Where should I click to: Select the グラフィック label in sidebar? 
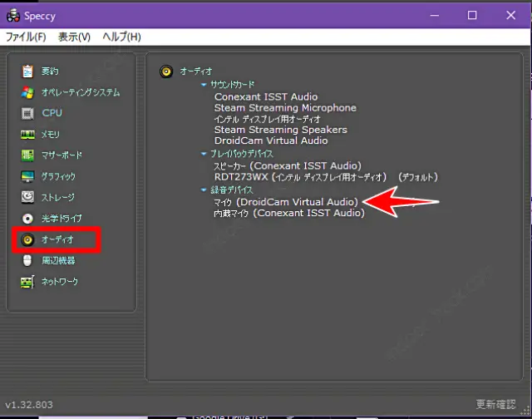58,176
